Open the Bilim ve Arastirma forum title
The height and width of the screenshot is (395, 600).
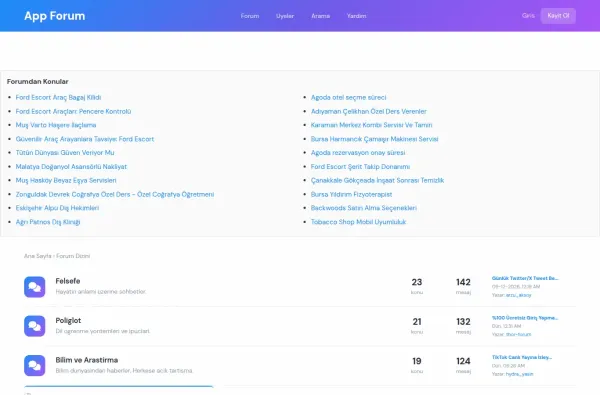coord(86,360)
